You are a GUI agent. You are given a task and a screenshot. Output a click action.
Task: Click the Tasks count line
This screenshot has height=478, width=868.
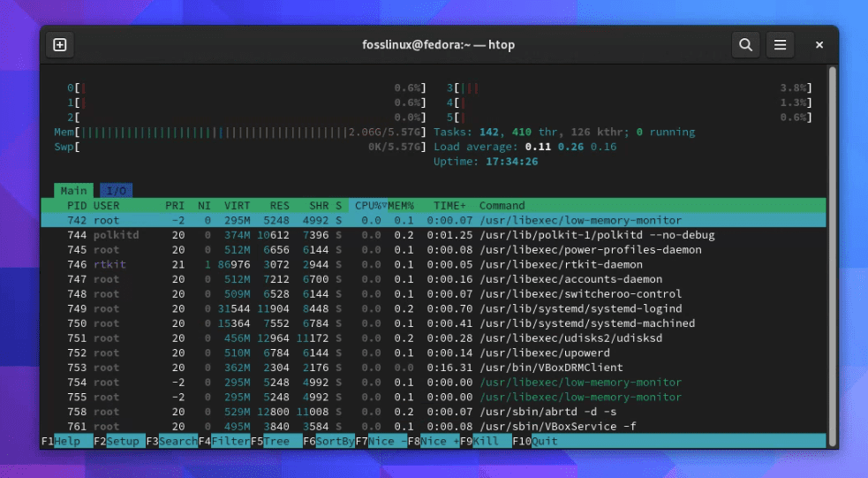pos(564,133)
